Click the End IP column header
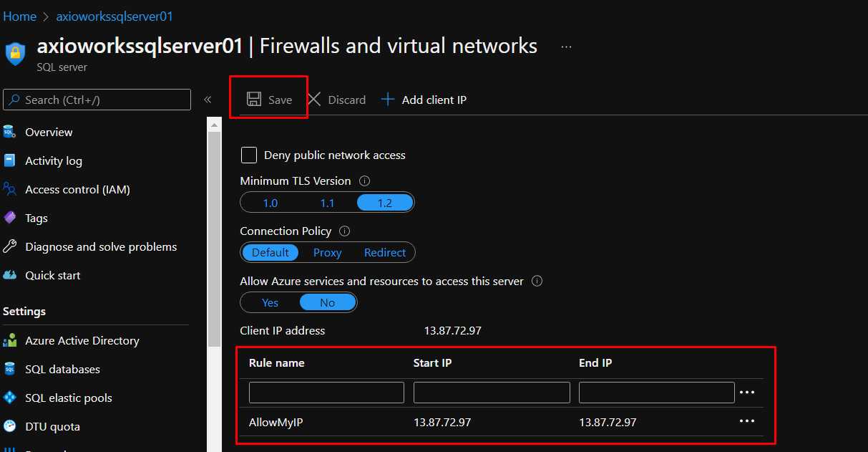 pyautogui.click(x=595, y=363)
